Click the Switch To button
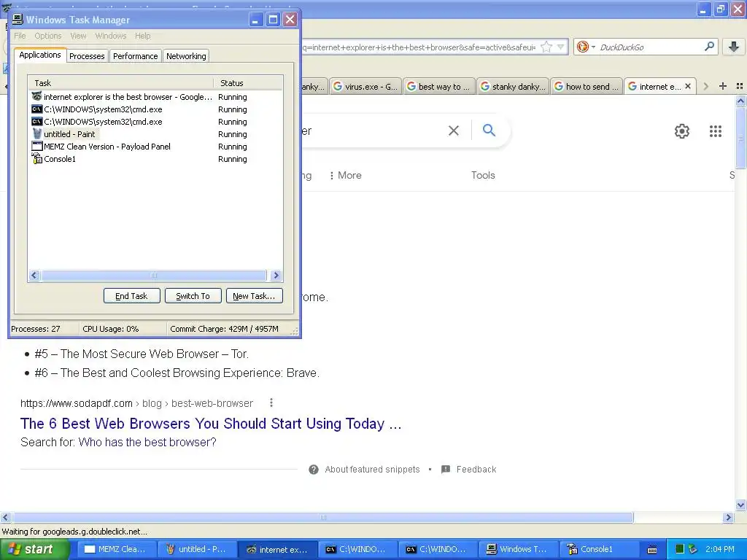The width and height of the screenshot is (747, 560). 193,296
